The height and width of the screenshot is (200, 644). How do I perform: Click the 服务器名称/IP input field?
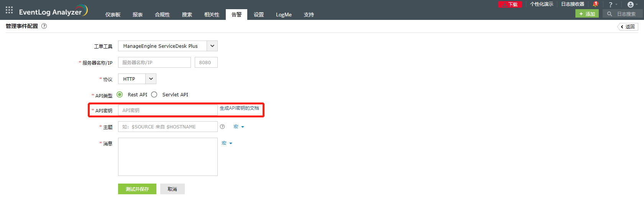tap(154, 62)
